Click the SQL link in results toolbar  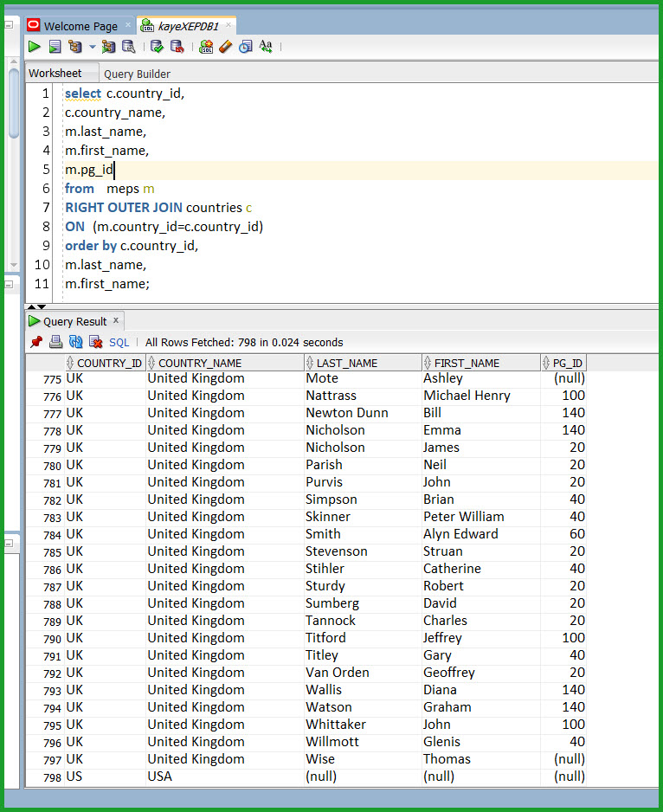(x=119, y=342)
